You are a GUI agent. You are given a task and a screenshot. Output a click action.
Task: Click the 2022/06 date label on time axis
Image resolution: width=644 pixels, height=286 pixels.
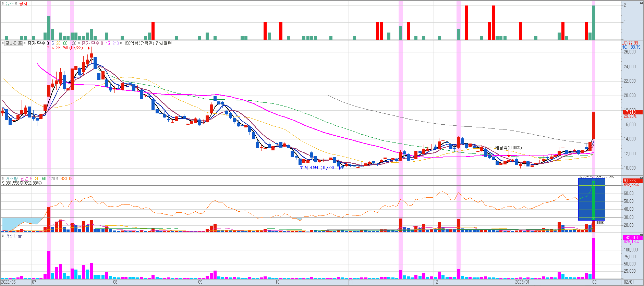8,282
